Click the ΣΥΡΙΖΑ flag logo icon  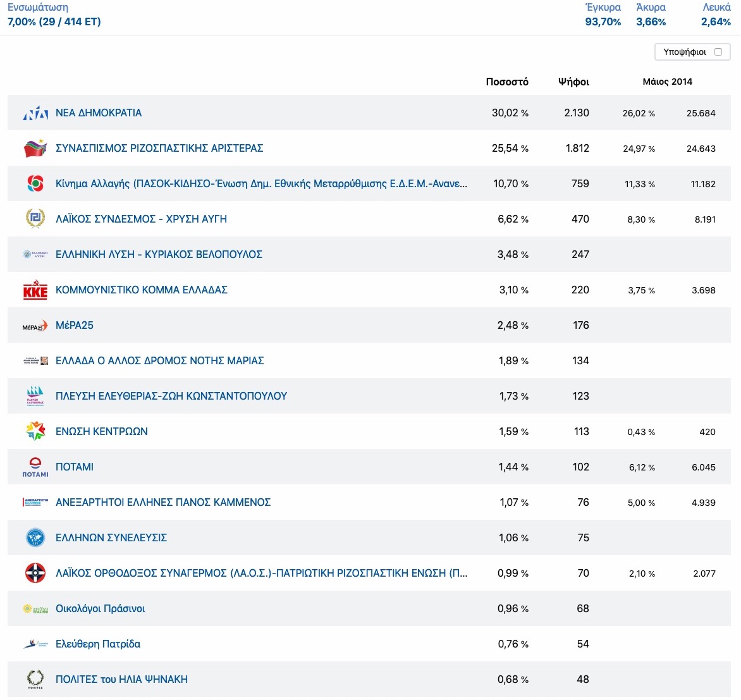tap(35, 148)
